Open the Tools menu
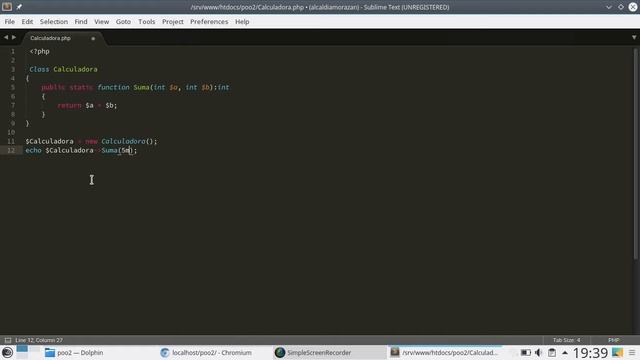 click(x=147, y=22)
